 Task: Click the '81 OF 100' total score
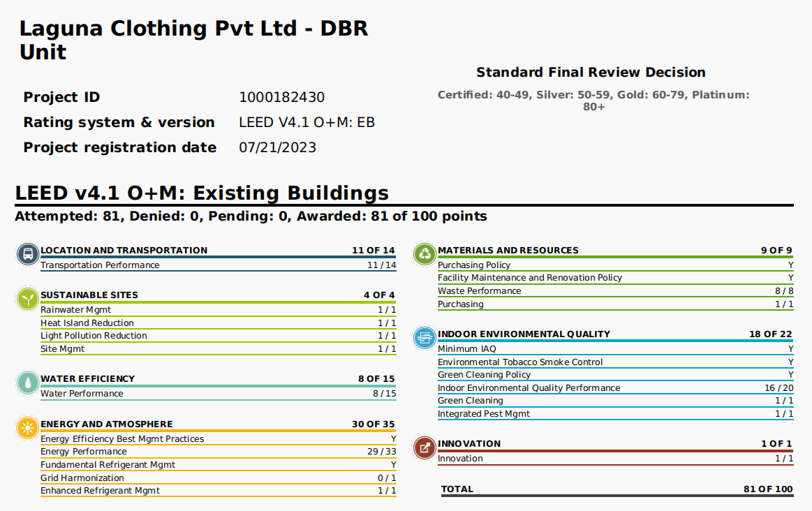point(768,489)
